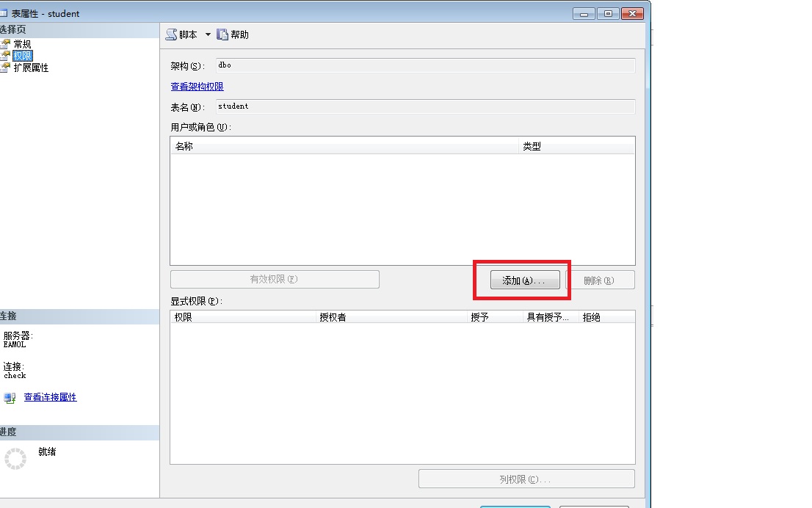Select the 权限 page in sidebar
The height and width of the screenshot is (508, 812).
coord(23,56)
